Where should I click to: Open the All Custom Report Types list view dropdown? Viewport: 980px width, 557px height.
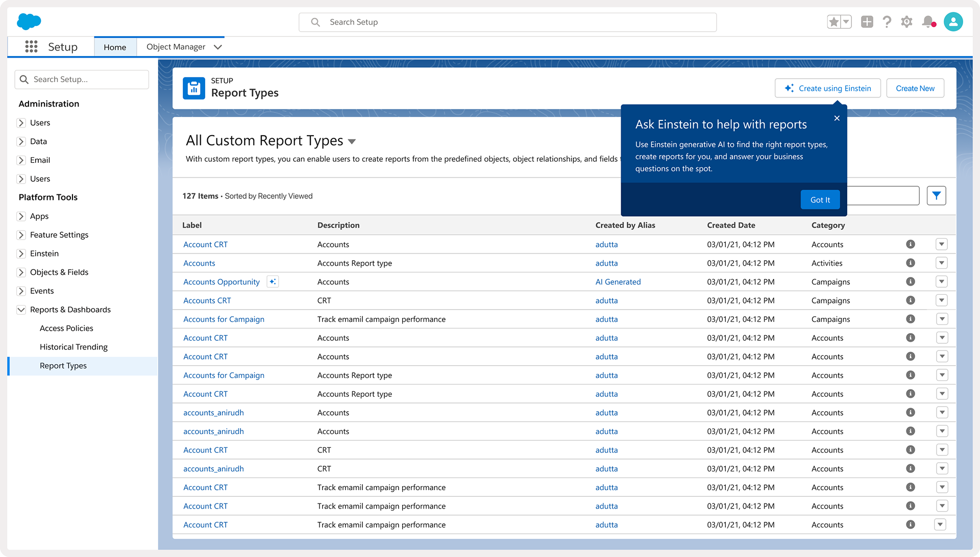pyautogui.click(x=352, y=141)
